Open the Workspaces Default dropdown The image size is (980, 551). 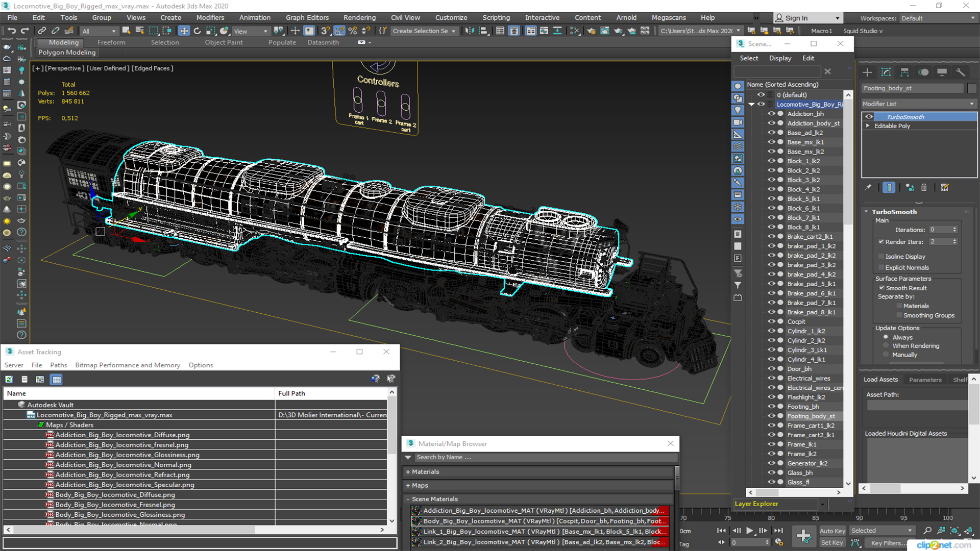pyautogui.click(x=938, y=18)
